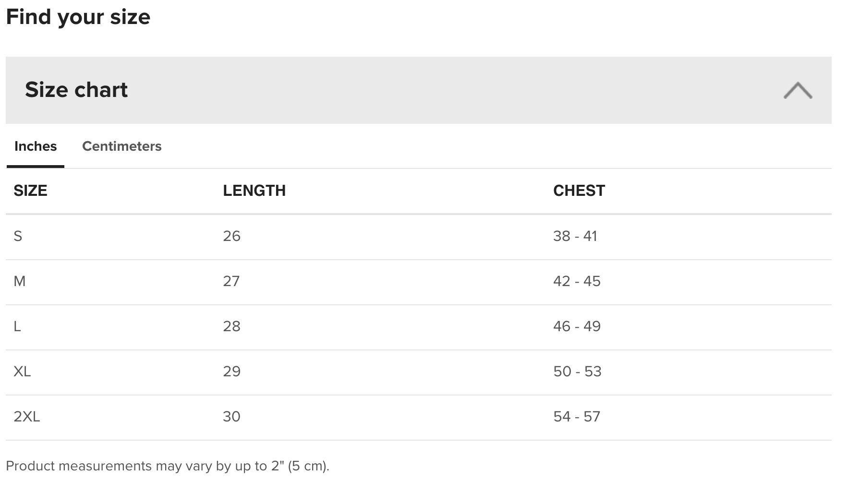This screenshot has width=848, height=504.
Task: Click the Size chart heading text
Action: (x=76, y=90)
